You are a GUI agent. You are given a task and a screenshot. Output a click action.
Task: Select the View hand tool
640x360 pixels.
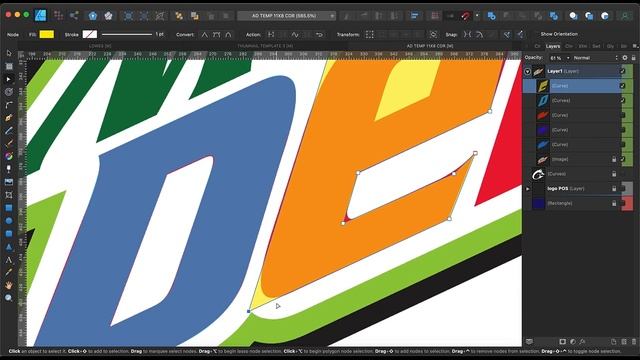(x=9, y=285)
